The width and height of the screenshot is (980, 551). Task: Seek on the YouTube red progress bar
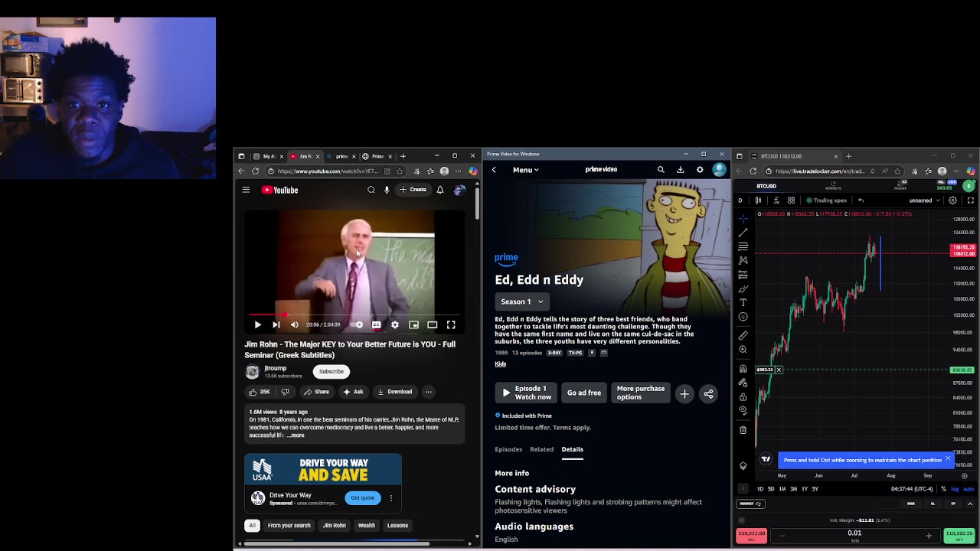tap(354, 314)
